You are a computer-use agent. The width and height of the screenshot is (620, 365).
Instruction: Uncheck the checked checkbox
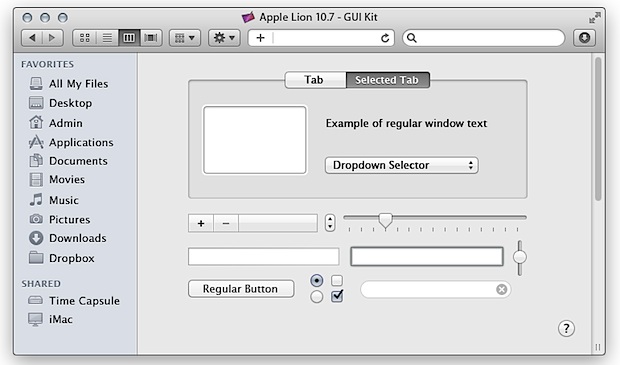point(337,296)
